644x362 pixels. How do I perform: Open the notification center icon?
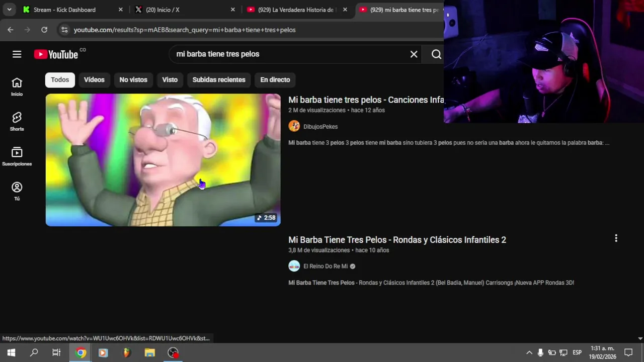click(x=628, y=353)
